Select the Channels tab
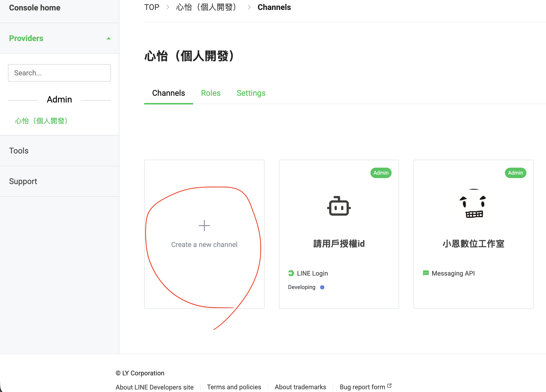 pyautogui.click(x=168, y=93)
